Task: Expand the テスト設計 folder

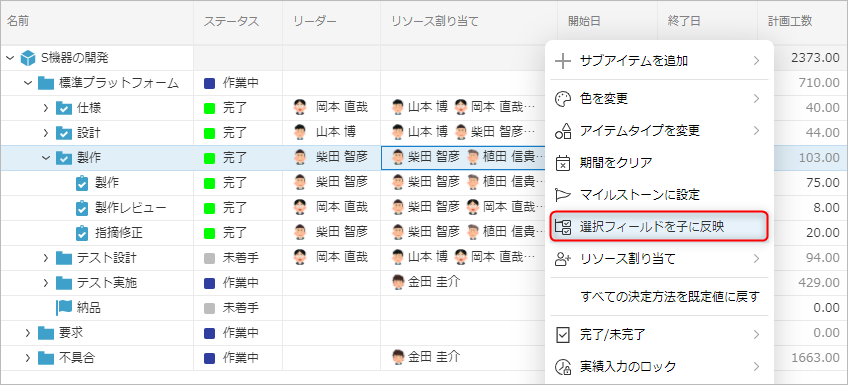Action: point(46,258)
